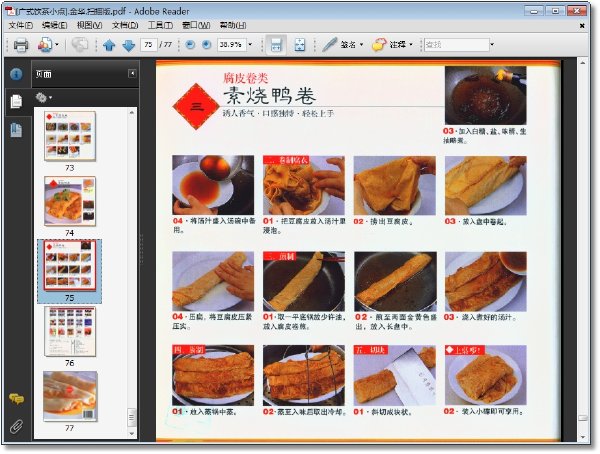Select page 73 thumbnail
The width and height of the screenshot is (600, 454).
[70, 136]
